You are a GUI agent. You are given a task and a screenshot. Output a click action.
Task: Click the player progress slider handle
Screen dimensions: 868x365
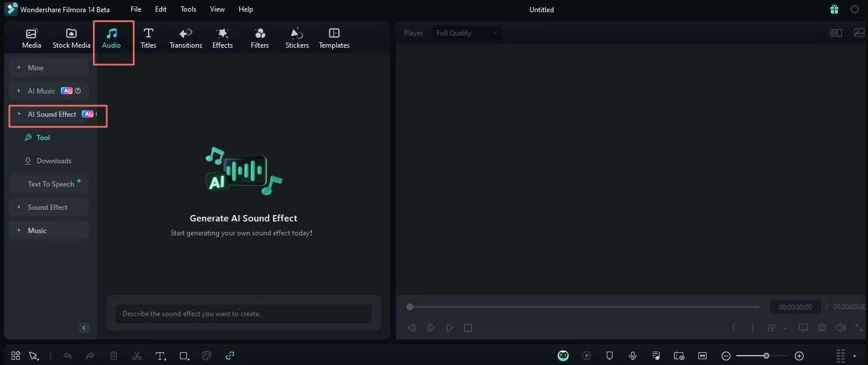coord(410,307)
